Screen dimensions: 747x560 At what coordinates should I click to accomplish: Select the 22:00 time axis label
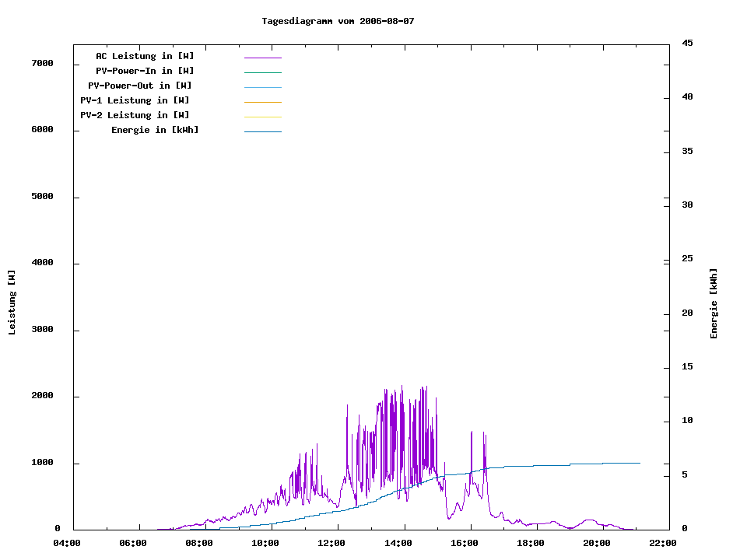[663, 543]
